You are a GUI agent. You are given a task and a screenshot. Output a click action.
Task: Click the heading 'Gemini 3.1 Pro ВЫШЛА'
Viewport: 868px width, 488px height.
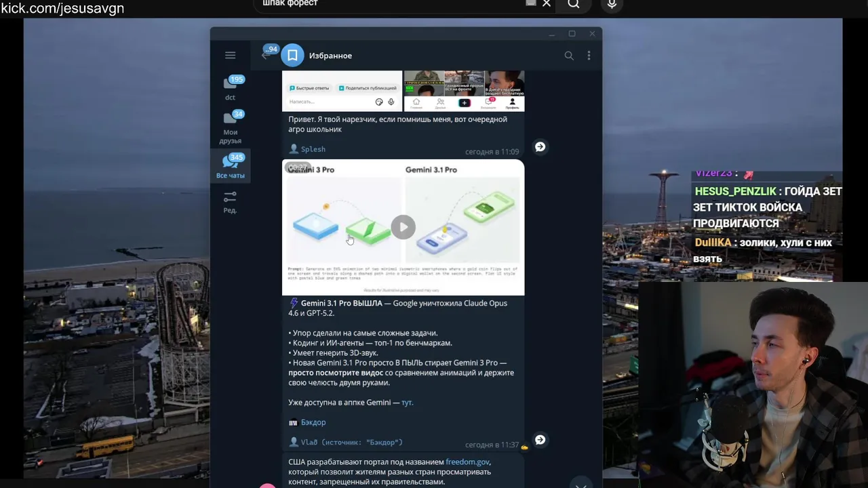pyautogui.click(x=341, y=304)
